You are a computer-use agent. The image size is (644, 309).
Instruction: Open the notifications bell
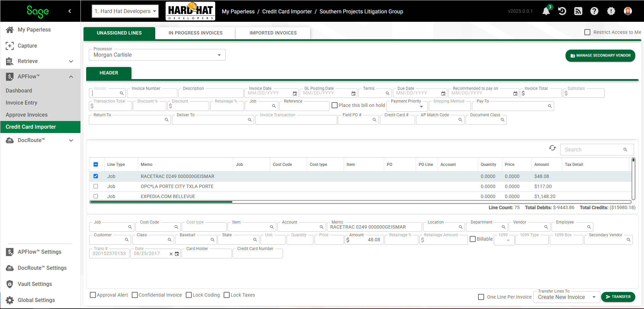pyautogui.click(x=546, y=11)
